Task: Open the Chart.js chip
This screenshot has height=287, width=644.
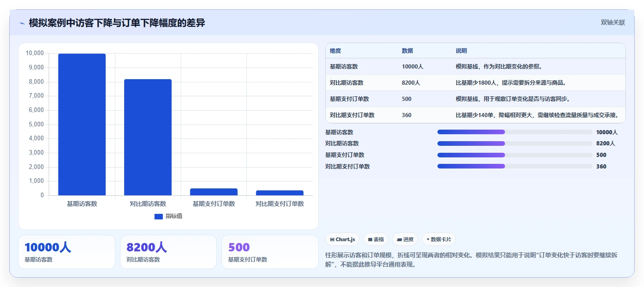Action: pos(342,239)
